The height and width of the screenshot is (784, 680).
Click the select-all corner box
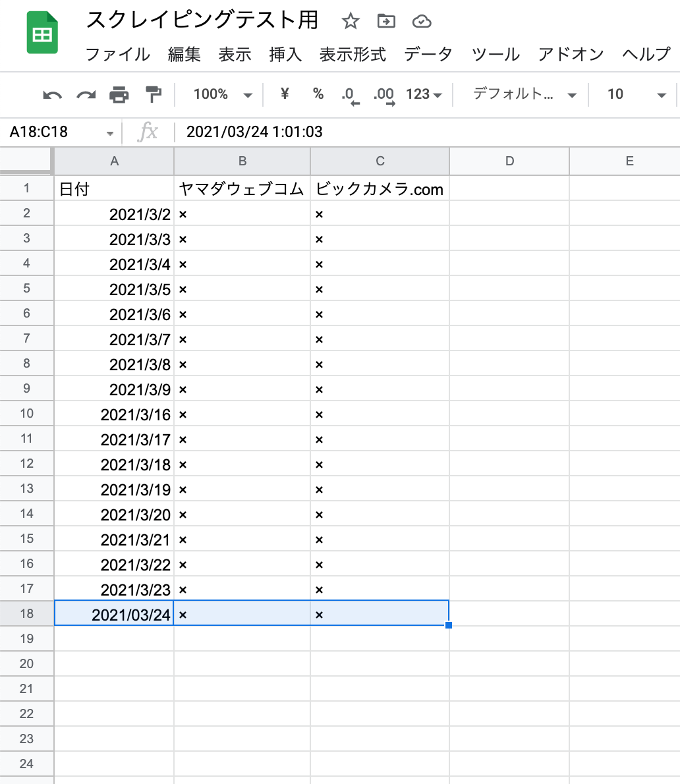coord(26,161)
